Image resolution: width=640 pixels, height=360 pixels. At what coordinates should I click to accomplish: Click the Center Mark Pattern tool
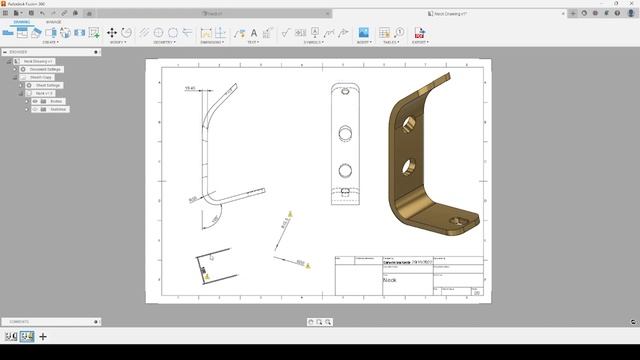point(173,32)
